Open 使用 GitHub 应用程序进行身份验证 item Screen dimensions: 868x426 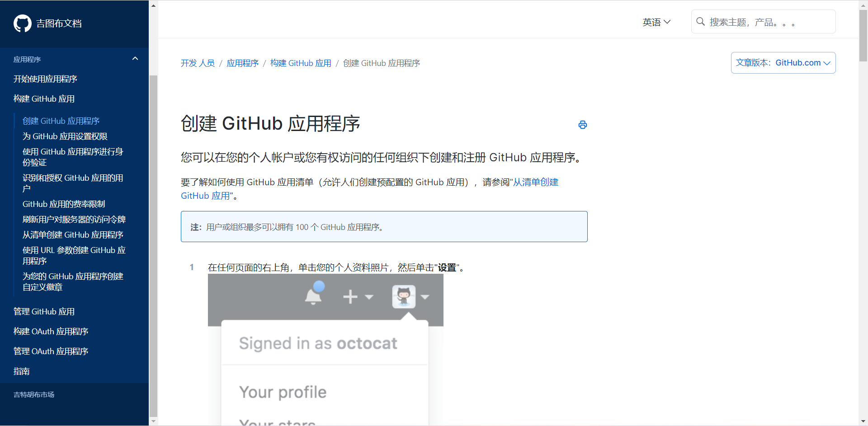pos(73,157)
